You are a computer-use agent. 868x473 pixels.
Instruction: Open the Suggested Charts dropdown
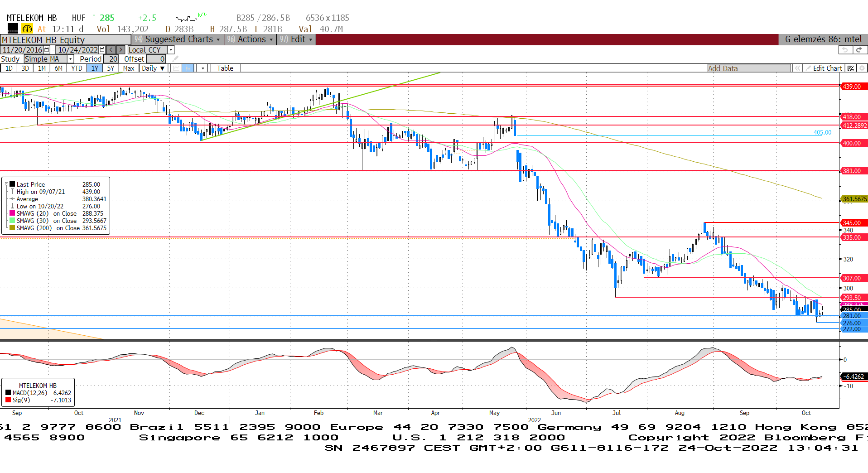[x=177, y=39]
